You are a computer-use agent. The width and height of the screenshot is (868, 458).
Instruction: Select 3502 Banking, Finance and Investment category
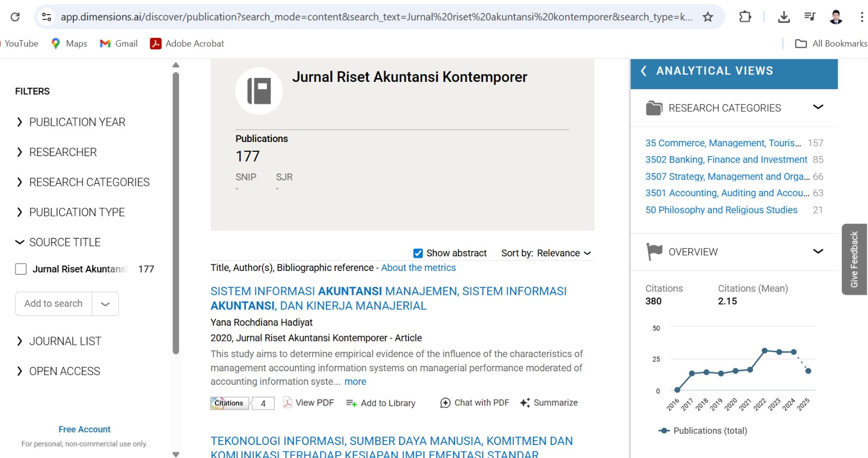(x=726, y=159)
